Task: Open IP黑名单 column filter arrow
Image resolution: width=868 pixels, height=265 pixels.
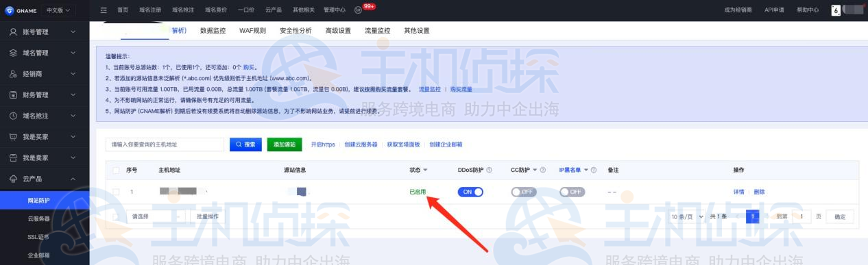Action: [586, 170]
